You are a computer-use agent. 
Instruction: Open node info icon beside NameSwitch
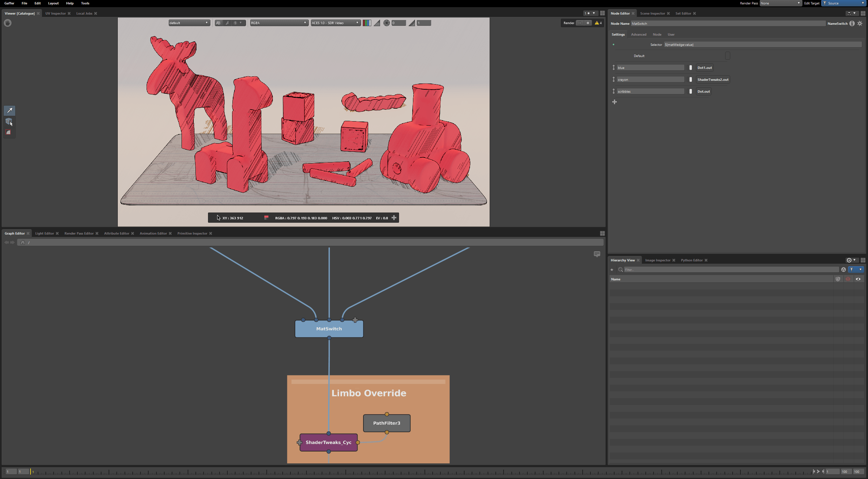coord(852,23)
